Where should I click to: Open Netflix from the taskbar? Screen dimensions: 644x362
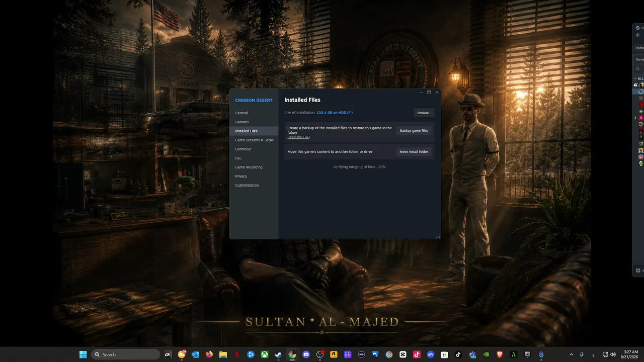click(x=236, y=354)
